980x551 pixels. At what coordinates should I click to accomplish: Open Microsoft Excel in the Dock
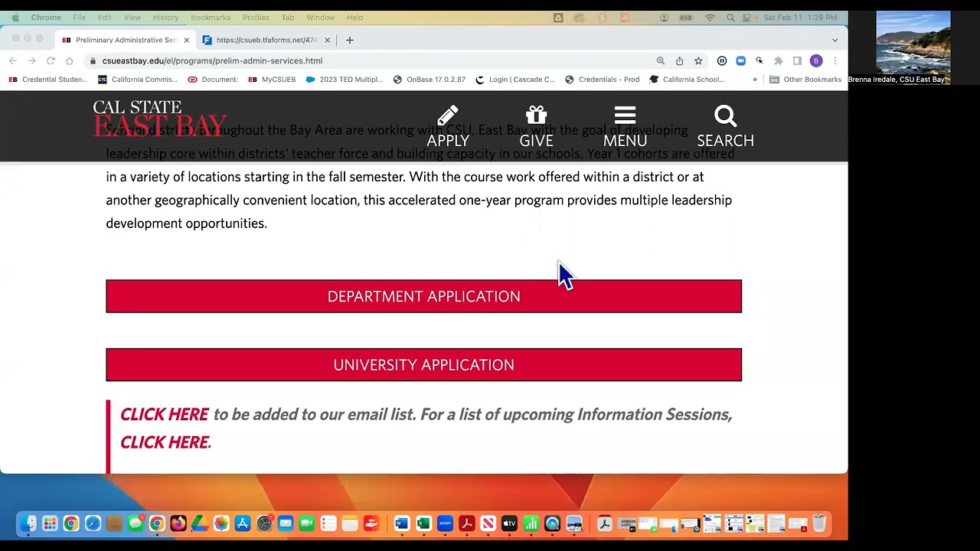[x=423, y=523]
